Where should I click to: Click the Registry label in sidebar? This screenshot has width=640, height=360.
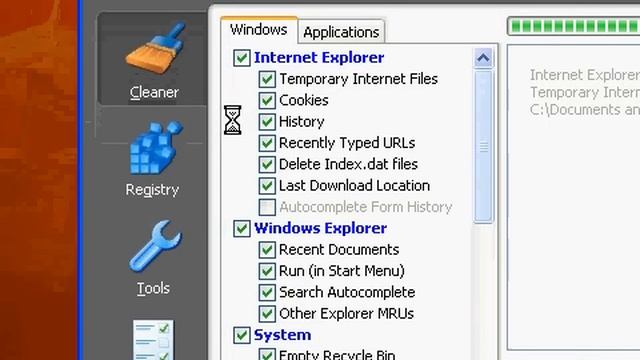[152, 190]
